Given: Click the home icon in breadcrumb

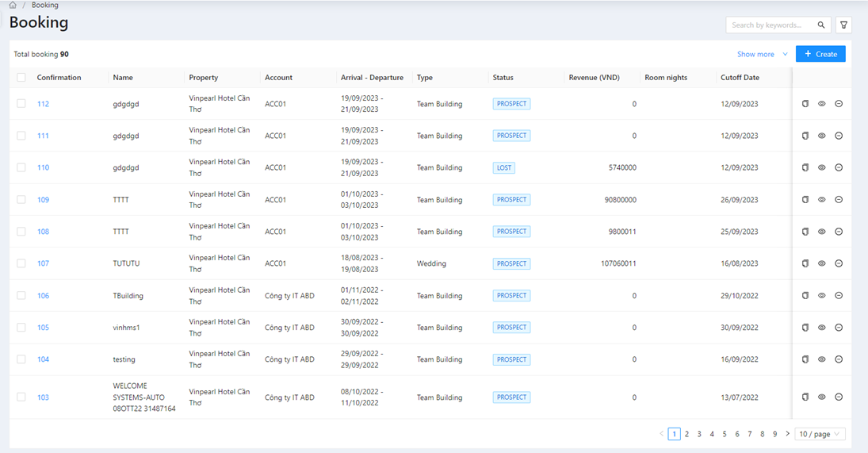Looking at the screenshot, I should tap(13, 6).
